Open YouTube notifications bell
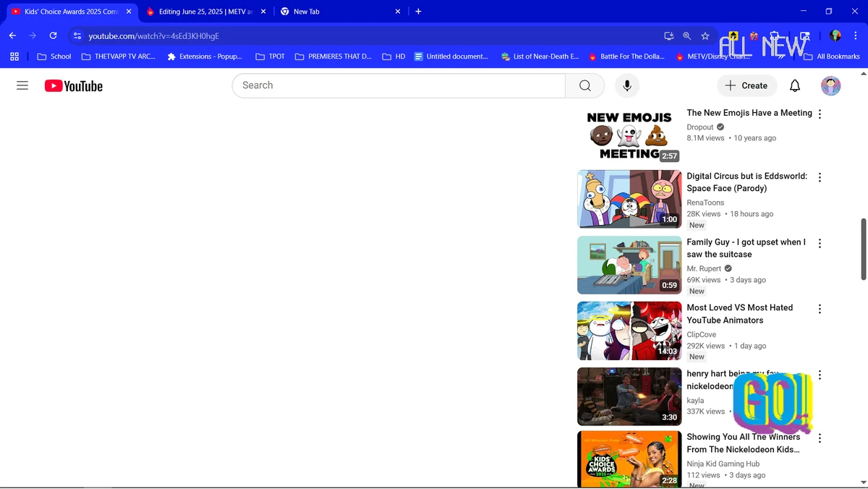The height and width of the screenshot is (489, 868). click(x=794, y=85)
